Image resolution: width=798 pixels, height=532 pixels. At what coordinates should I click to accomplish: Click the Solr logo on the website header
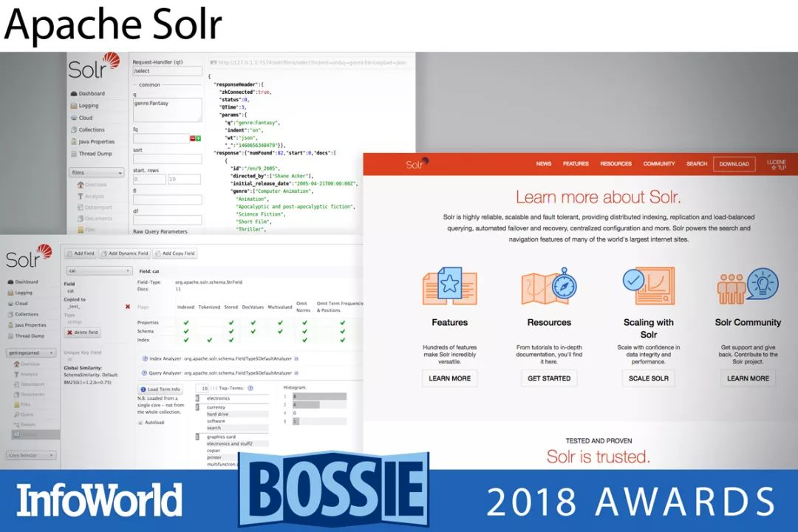(417, 163)
